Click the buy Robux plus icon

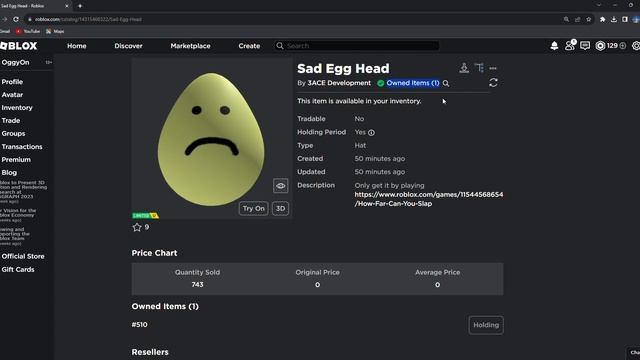pos(623,46)
